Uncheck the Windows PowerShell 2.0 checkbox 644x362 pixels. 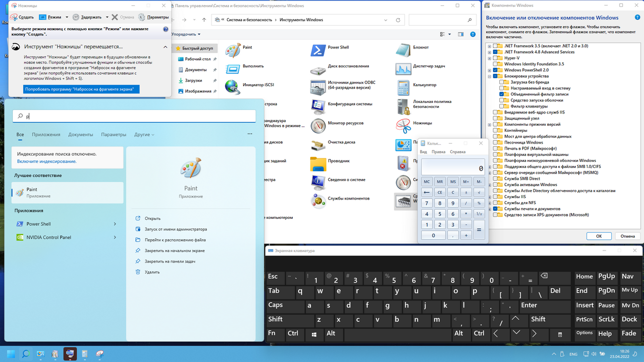point(495,70)
